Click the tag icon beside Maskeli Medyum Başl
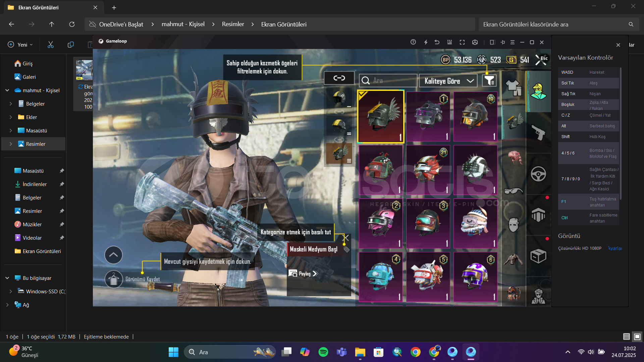 tap(346, 249)
